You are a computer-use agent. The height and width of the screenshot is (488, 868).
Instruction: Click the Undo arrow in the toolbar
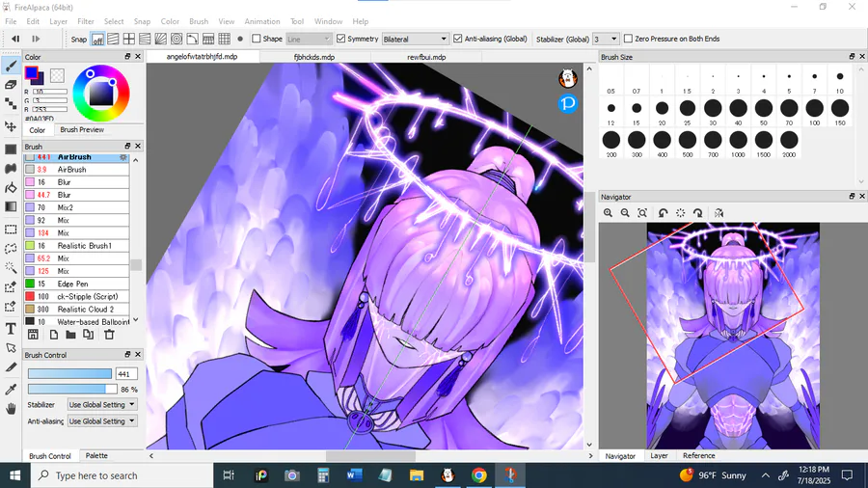(15, 39)
